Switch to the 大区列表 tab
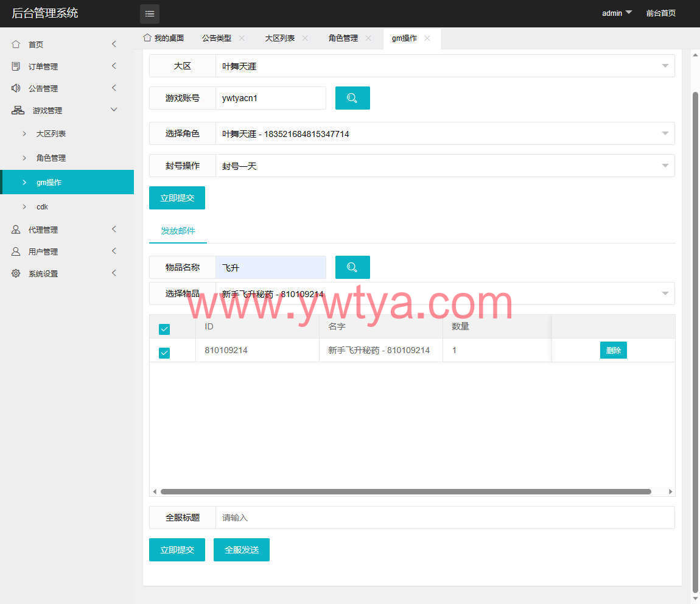The image size is (700, 604). tap(280, 38)
